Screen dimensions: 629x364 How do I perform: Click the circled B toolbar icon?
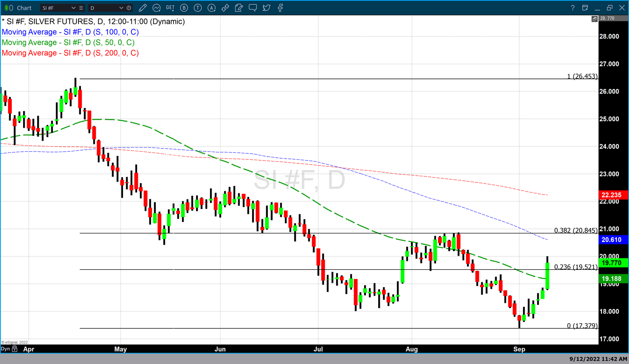(184, 8)
